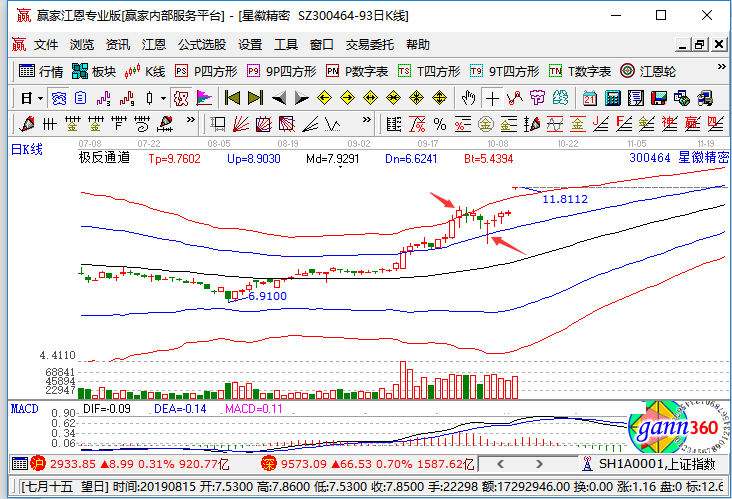Click the percent % tool icon
This screenshot has width=732, height=499.
(440, 124)
